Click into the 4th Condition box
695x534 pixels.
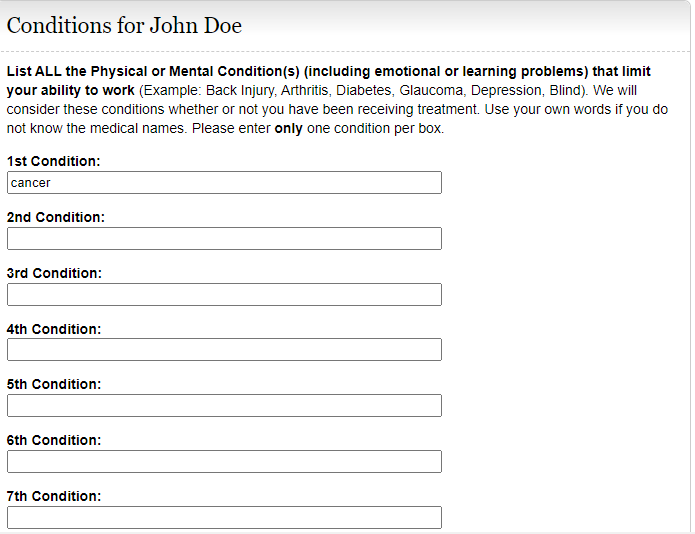click(x=224, y=350)
